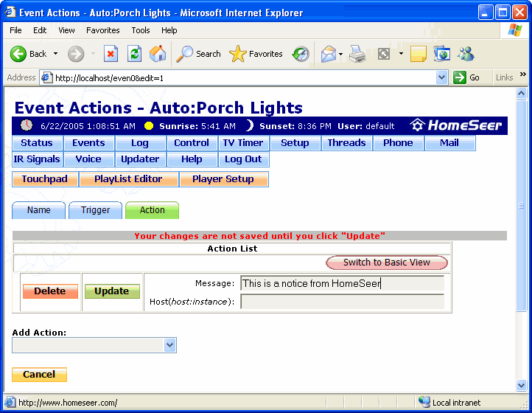Click the Log Out button
This screenshot has width=532, height=413.
(244, 159)
